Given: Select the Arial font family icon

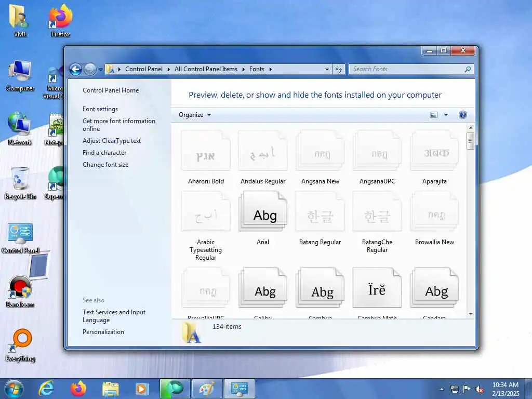Looking at the screenshot, I should pyautogui.click(x=263, y=212).
